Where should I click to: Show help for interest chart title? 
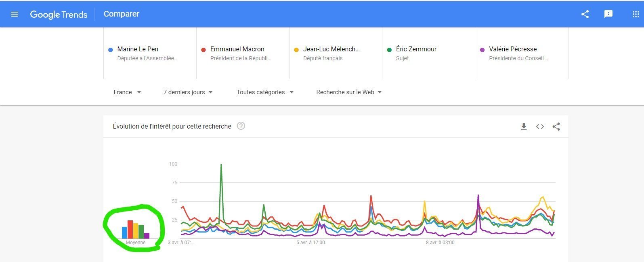tap(241, 126)
